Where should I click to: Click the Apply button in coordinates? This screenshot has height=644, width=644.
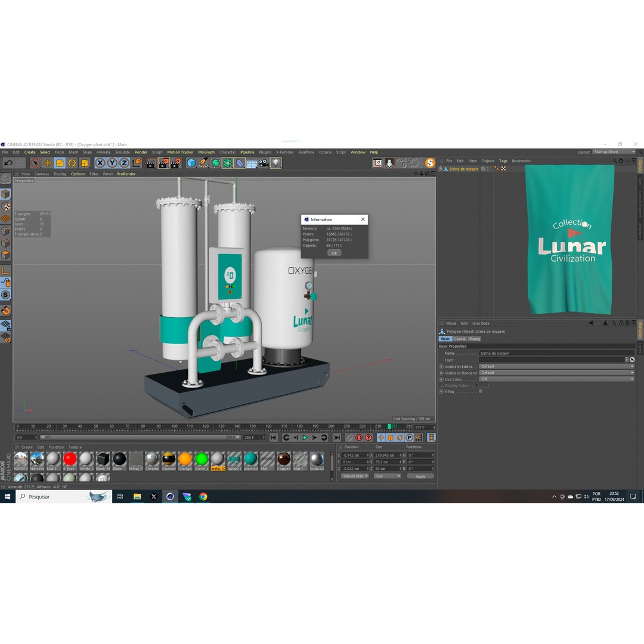(x=420, y=476)
